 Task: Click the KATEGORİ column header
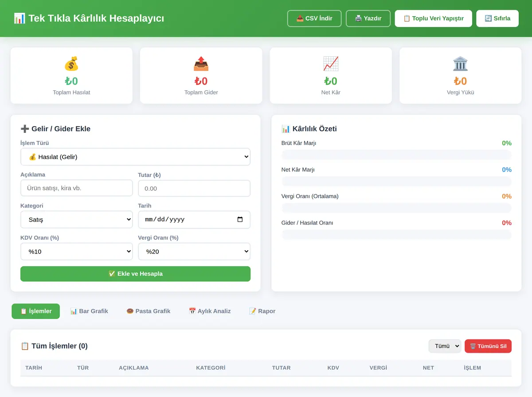[x=211, y=368]
